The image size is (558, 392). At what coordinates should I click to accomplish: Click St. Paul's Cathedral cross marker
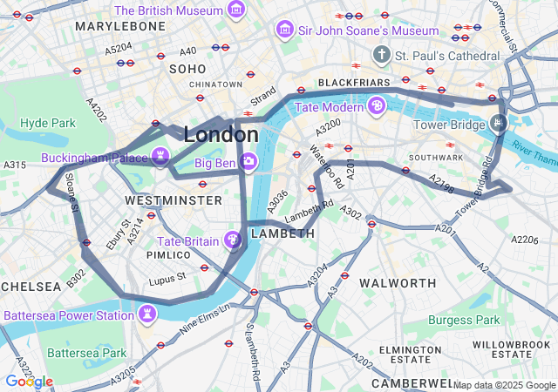[382, 56]
